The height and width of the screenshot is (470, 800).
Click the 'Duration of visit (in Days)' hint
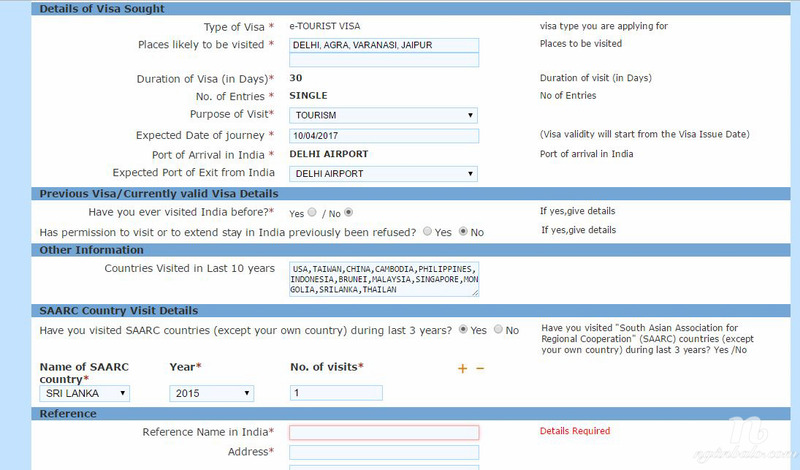pyautogui.click(x=596, y=78)
